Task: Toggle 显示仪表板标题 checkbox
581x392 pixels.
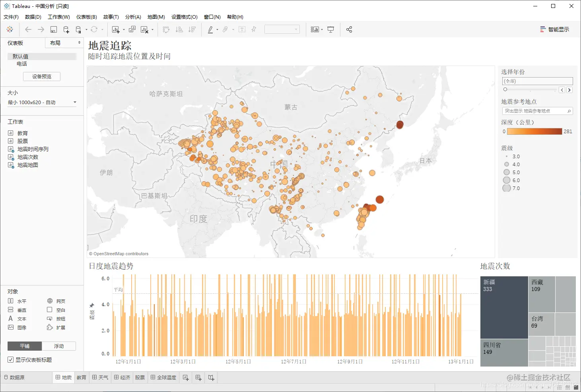Action: 10,360
